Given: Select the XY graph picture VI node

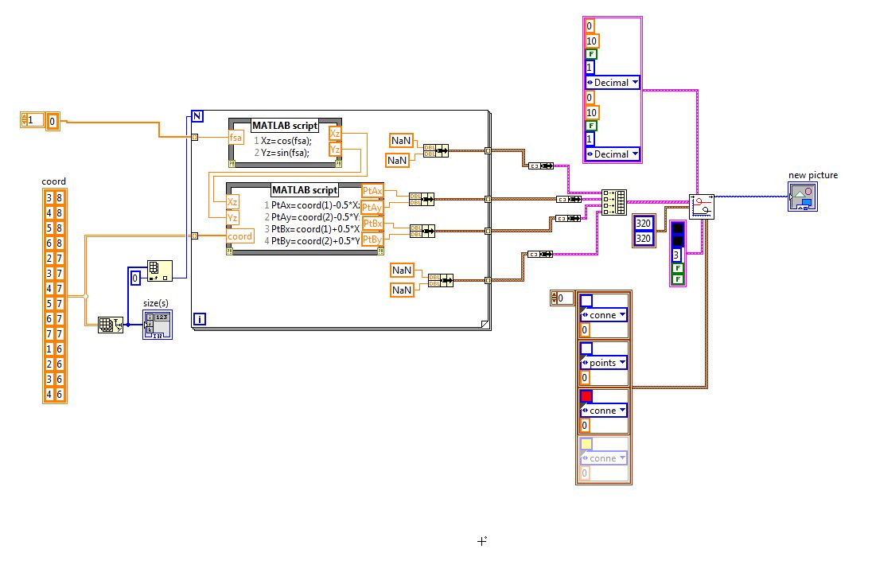Looking at the screenshot, I should point(701,206).
